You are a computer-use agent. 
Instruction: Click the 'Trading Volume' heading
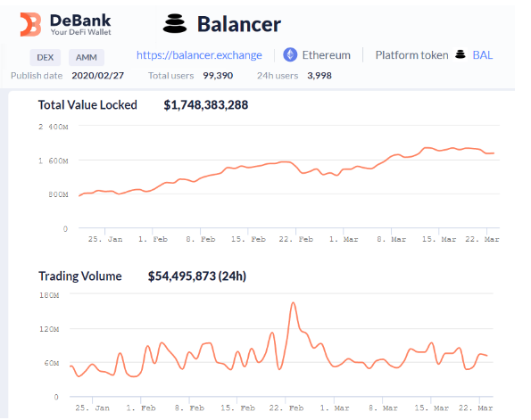pyautogui.click(x=80, y=276)
